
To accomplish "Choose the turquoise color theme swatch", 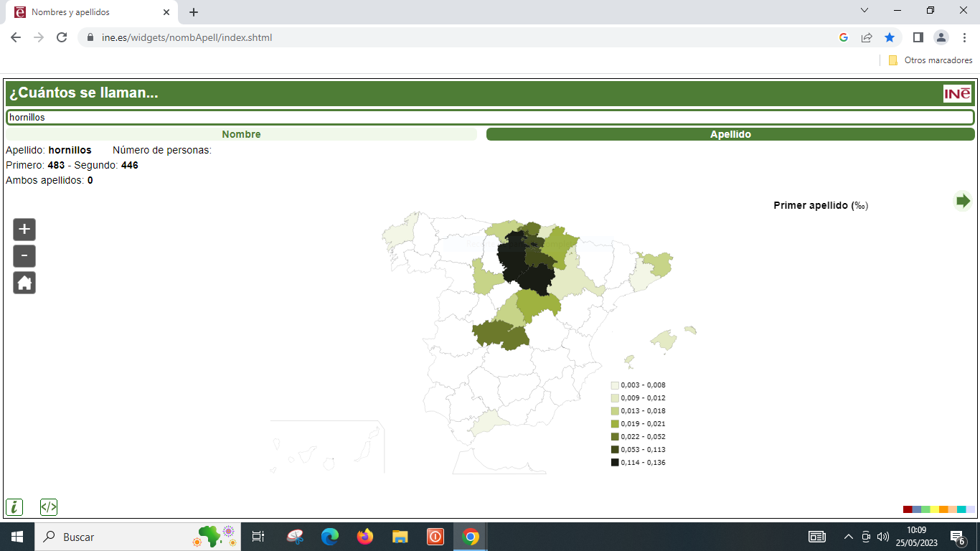I will pos(961,509).
